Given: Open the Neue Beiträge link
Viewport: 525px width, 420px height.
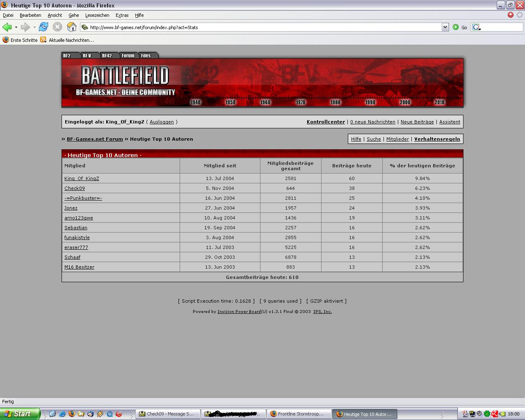Looking at the screenshot, I should coord(417,122).
